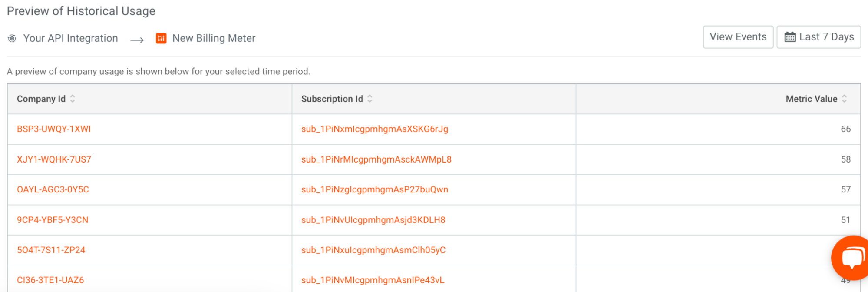Sort table by Subscription Id column
Screen dimensions: 868x292
370,99
